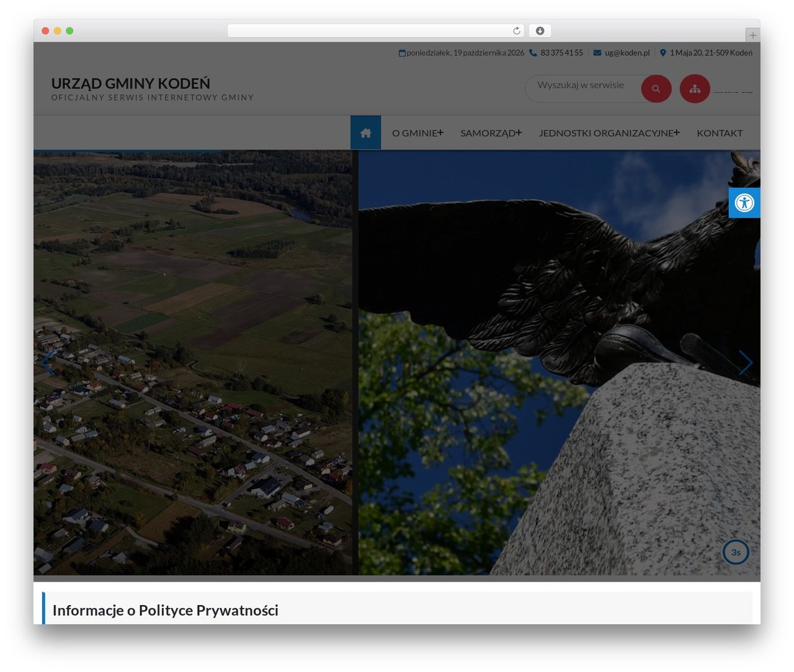Open the JEDNOSTKI ORGANIZACYJNE menu
This screenshot has height=672, width=794.
pyautogui.click(x=606, y=133)
